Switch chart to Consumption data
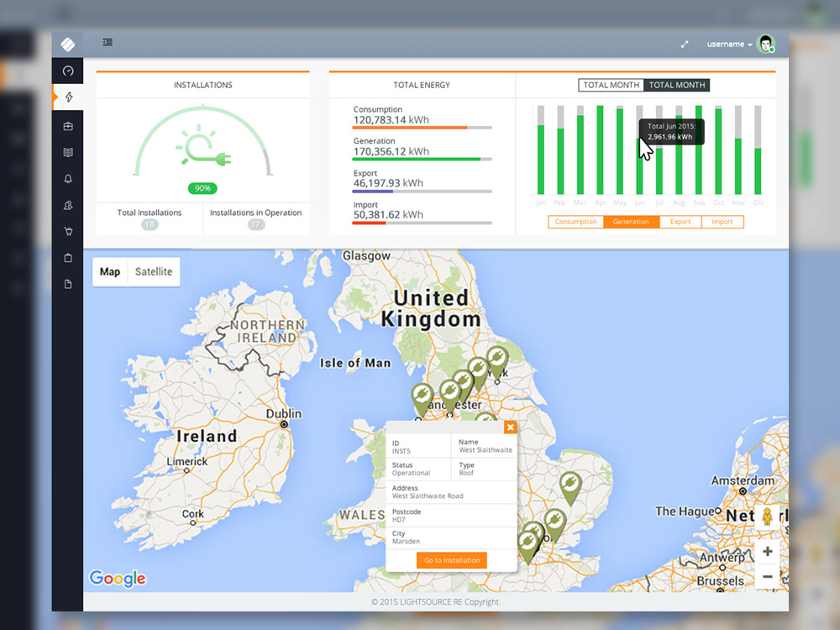The image size is (840, 630). click(x=575, y=222)
